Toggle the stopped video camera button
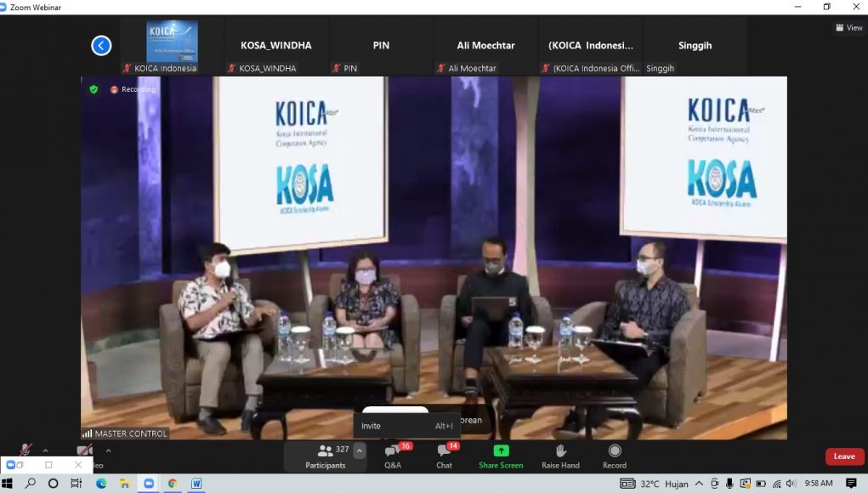This screenshot has height=493, width=868. [x=84, y=450]
